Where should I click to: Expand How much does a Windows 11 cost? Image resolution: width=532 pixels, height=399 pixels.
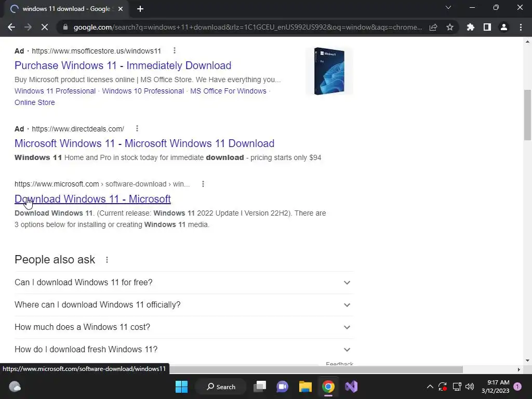click(184, 327)
